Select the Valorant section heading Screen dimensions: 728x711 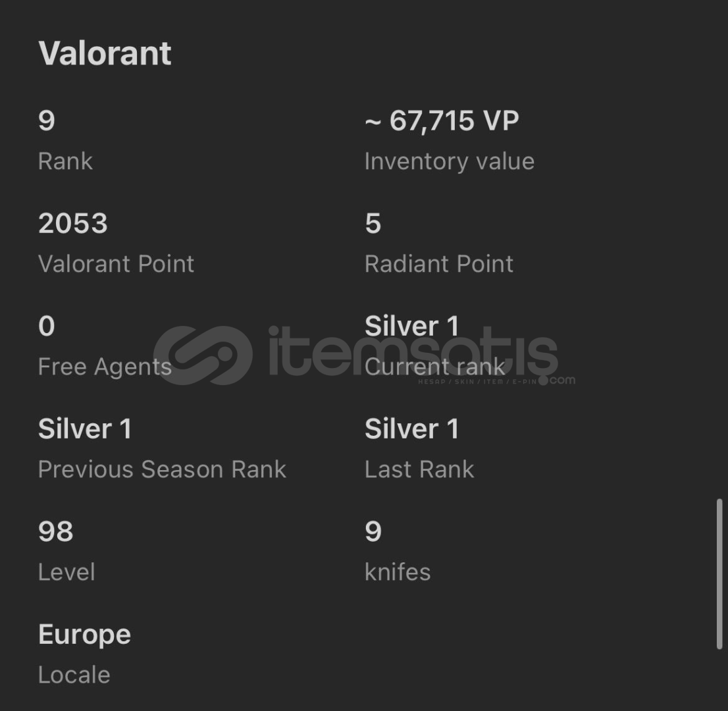(105, 53)
